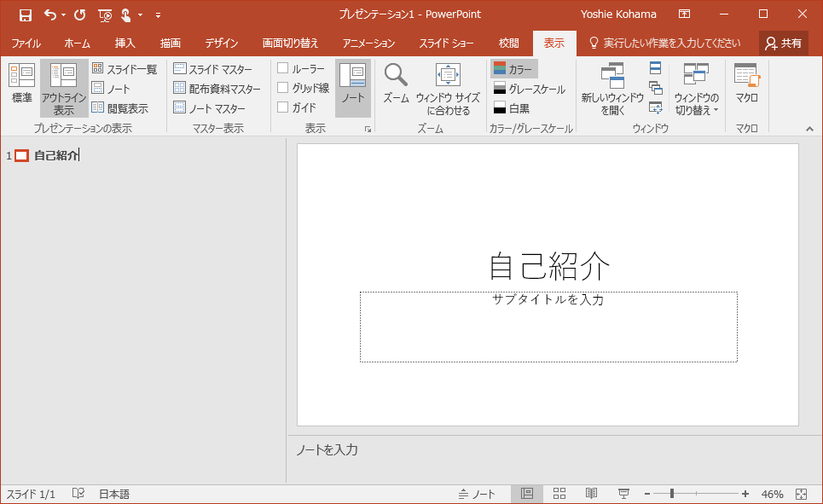Enable the Ruler (ルーラー) checkbox
This screenshot has height=504, width=823.
pos(283,68)
